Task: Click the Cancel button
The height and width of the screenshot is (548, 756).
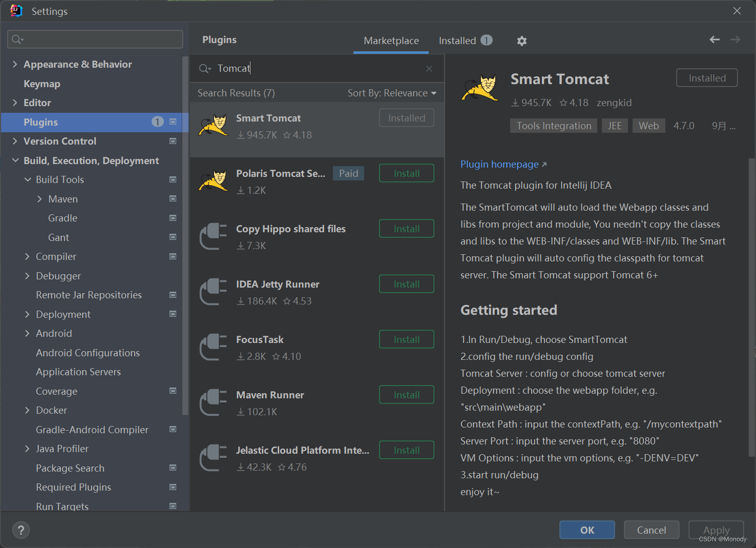Action: click(x=652, y=530)
